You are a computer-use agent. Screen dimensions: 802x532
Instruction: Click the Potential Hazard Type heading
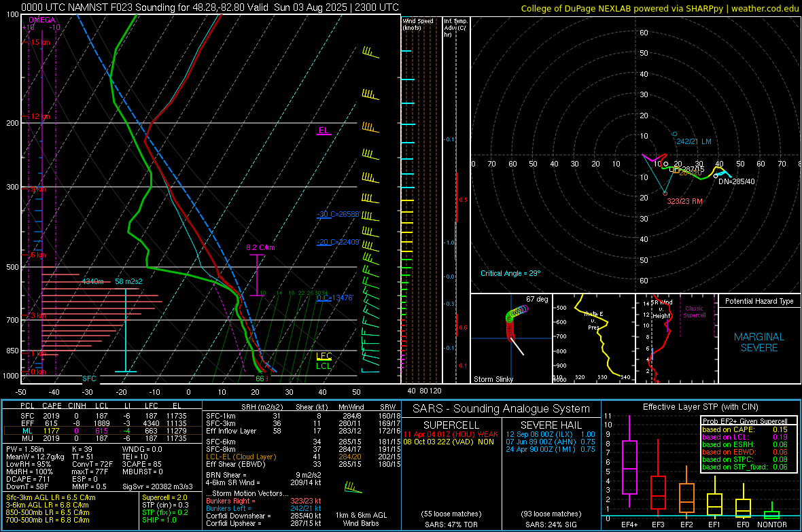(x=759, y=301)
